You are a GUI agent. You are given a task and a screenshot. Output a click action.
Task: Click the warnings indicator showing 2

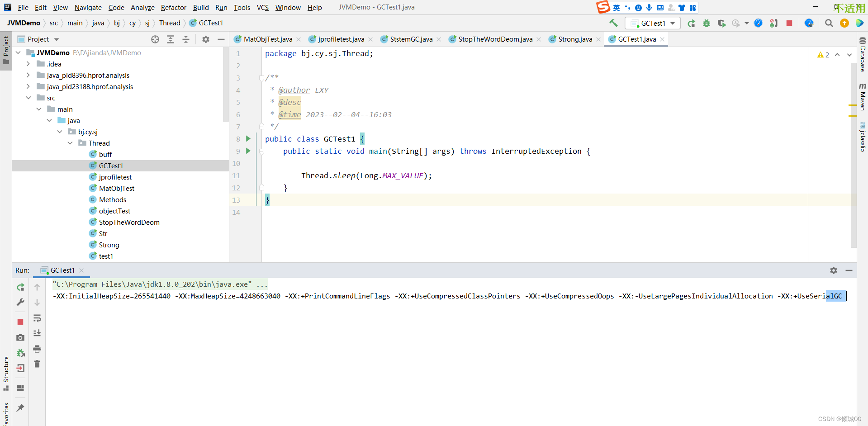[x=823, y=55]
